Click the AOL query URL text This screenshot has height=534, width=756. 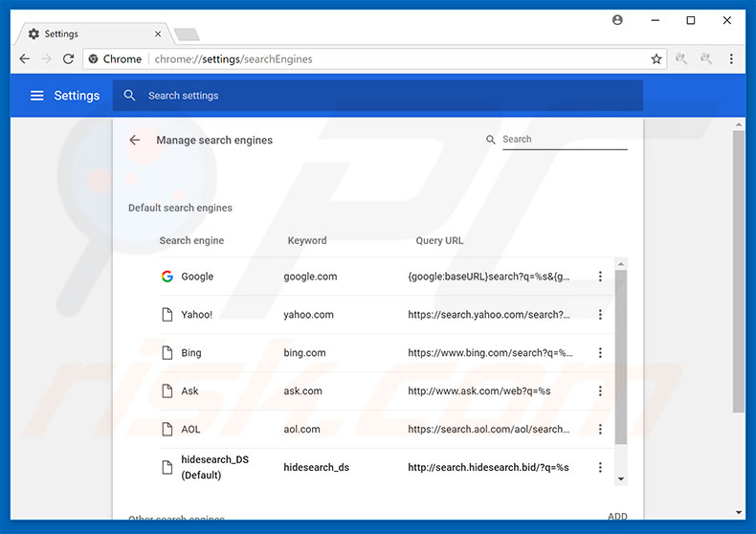click(489, 429)
